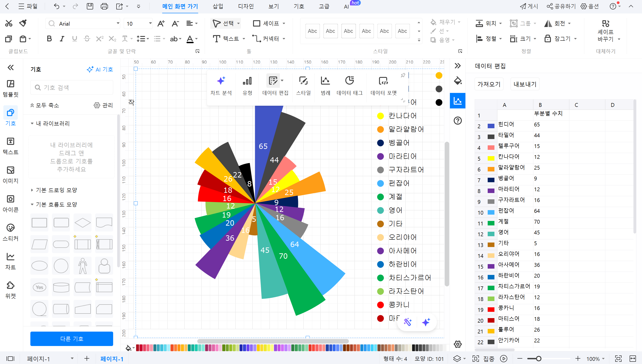Increase font size icon
The width and height of the screenshot is (642, 364).
(x=161, y=23)
